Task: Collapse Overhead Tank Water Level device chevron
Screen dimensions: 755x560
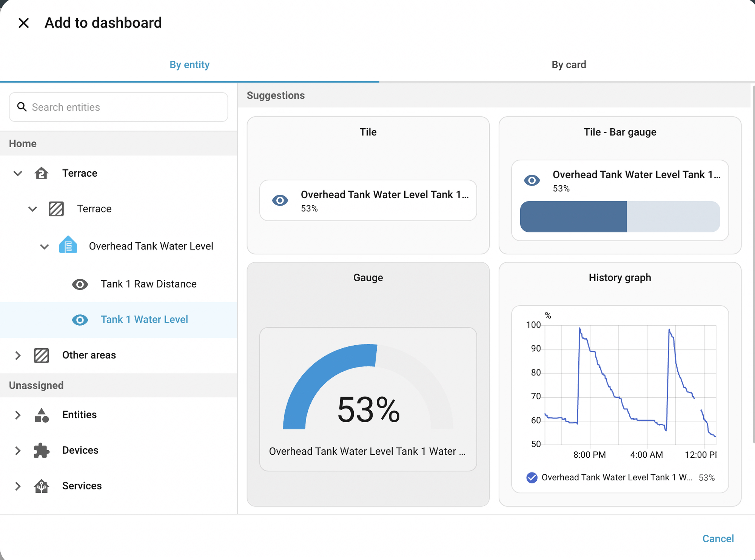Action: (x=45, y=246)
